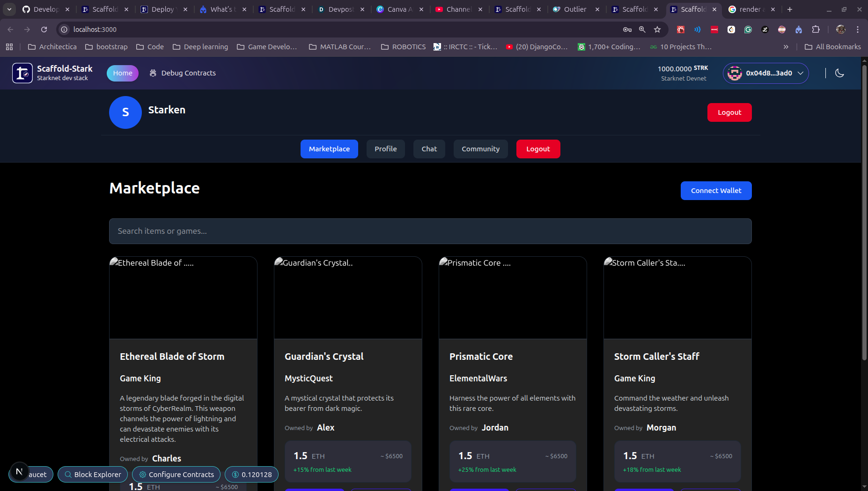Focus the Search items or games field
Viewport: 868px width, 491px height.
[x=430, y=231]
